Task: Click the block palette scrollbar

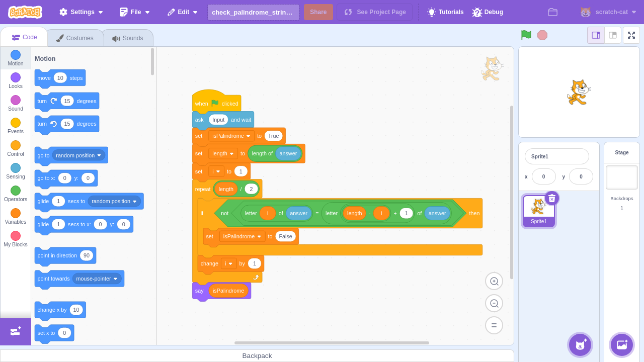Action: [152, 61]
